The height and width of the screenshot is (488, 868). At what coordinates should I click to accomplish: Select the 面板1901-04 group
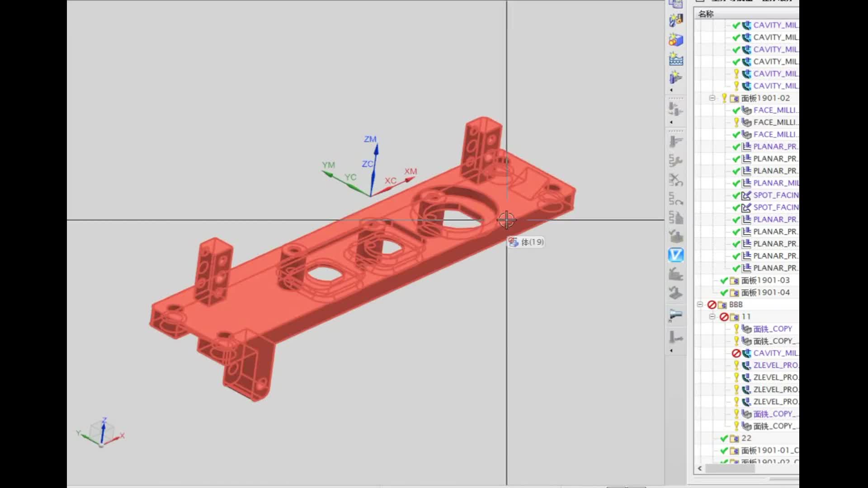765,292
